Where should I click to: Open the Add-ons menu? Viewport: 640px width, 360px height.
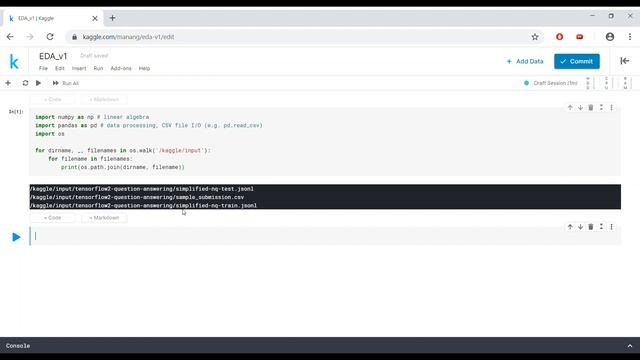[121, 68]
